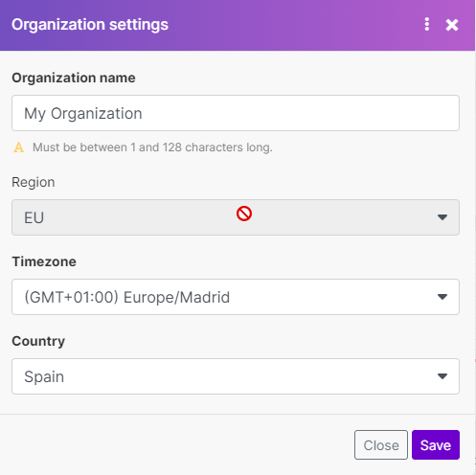Click the yellow warning triangle icon
The width and height of the screenshot is (476, 475).
point(19,147)
